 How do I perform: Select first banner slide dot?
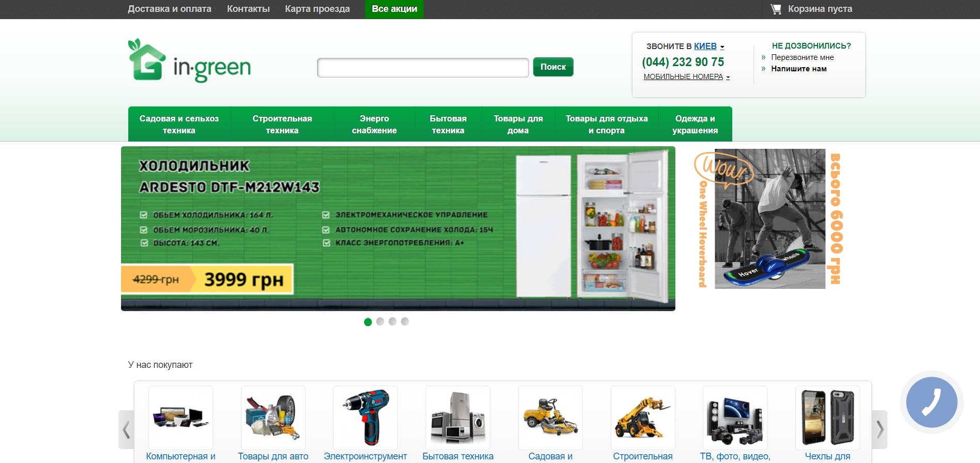click(368, 322)
